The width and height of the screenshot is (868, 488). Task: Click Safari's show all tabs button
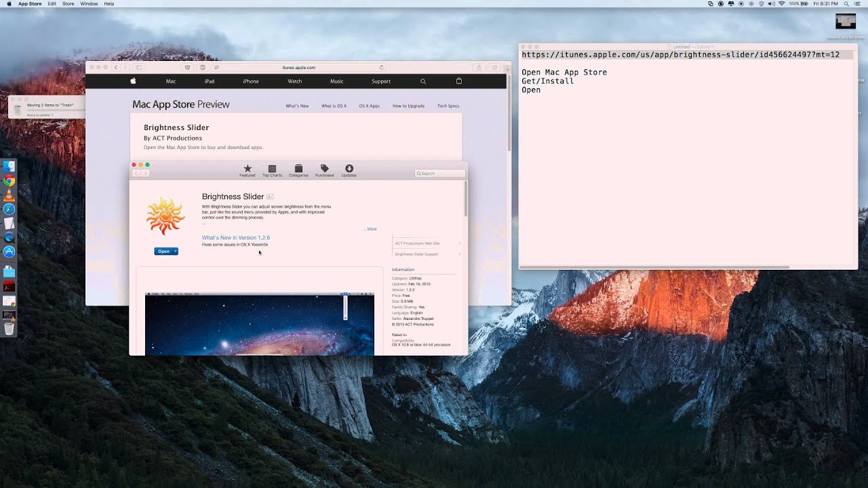(494, 67)
